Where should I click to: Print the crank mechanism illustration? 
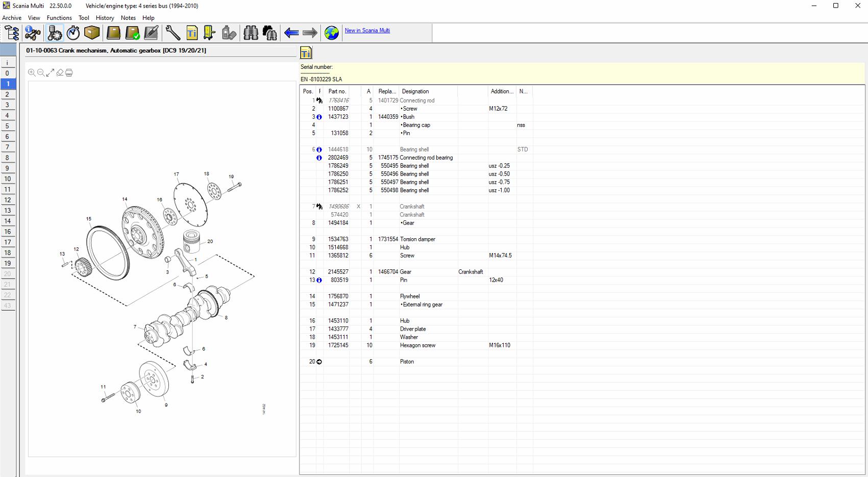coord(69,72)
